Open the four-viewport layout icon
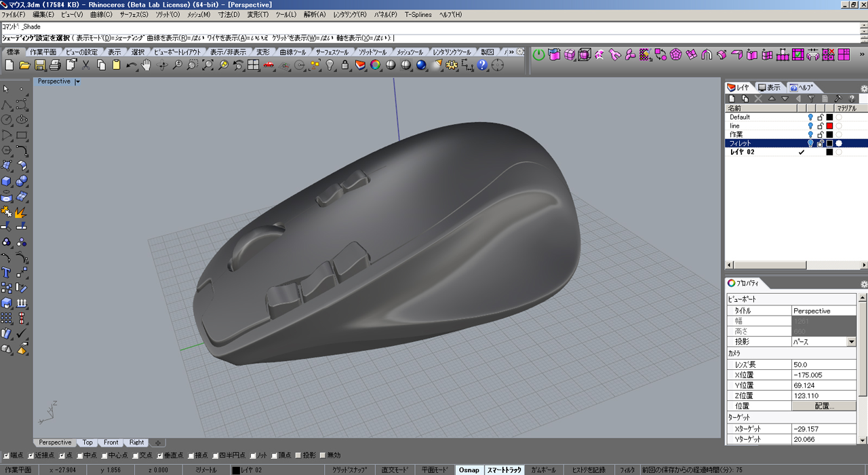Image resolution: width=868 pixels, height=475 pixels. 253,65
